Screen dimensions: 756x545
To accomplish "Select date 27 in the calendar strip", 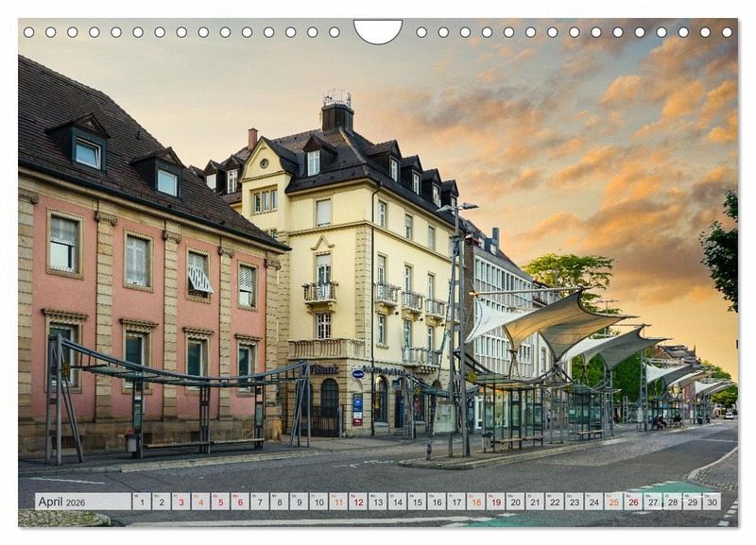I will tap(653, 502).
